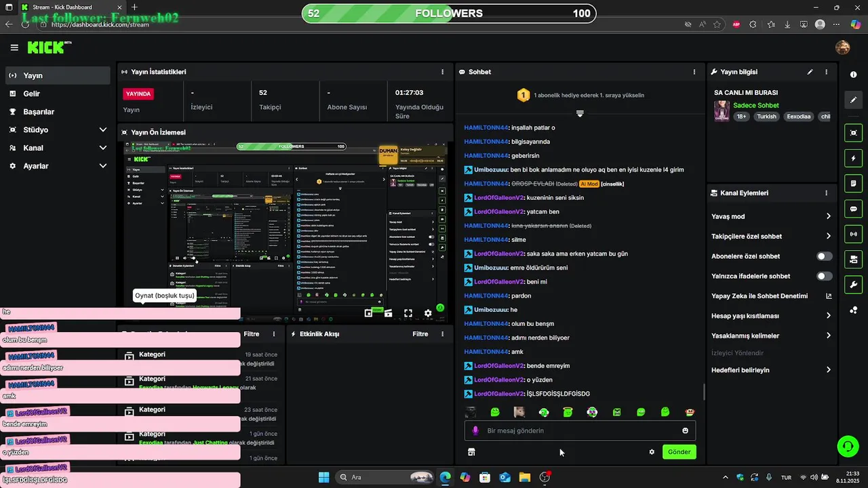Insert the first quick emote in chat row
This screenshot has width=868, height=488.
click(471, 411)
